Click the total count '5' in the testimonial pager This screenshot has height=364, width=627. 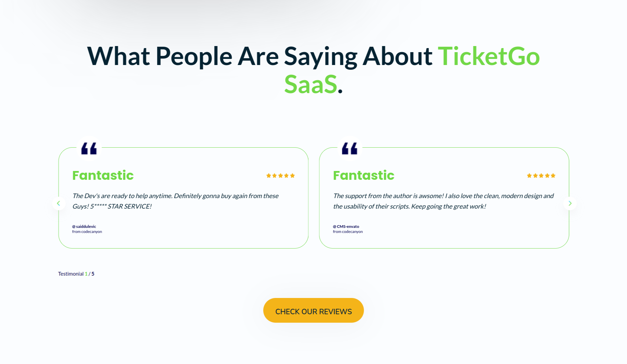point(93,274)
